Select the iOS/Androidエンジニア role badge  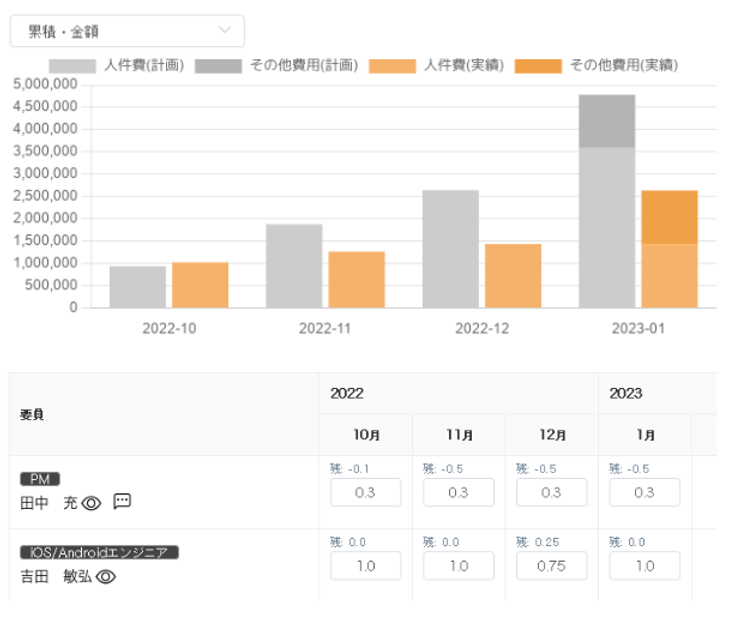(99, 552)
